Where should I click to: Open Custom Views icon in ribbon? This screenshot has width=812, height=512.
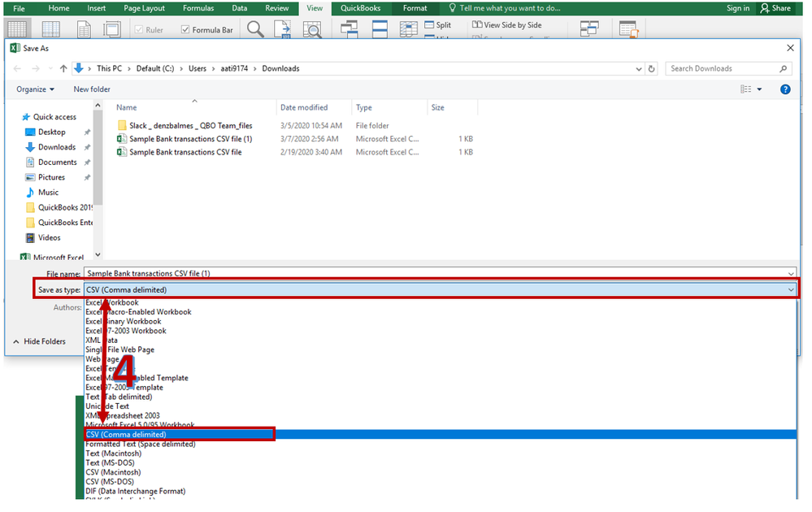(112, 29)
